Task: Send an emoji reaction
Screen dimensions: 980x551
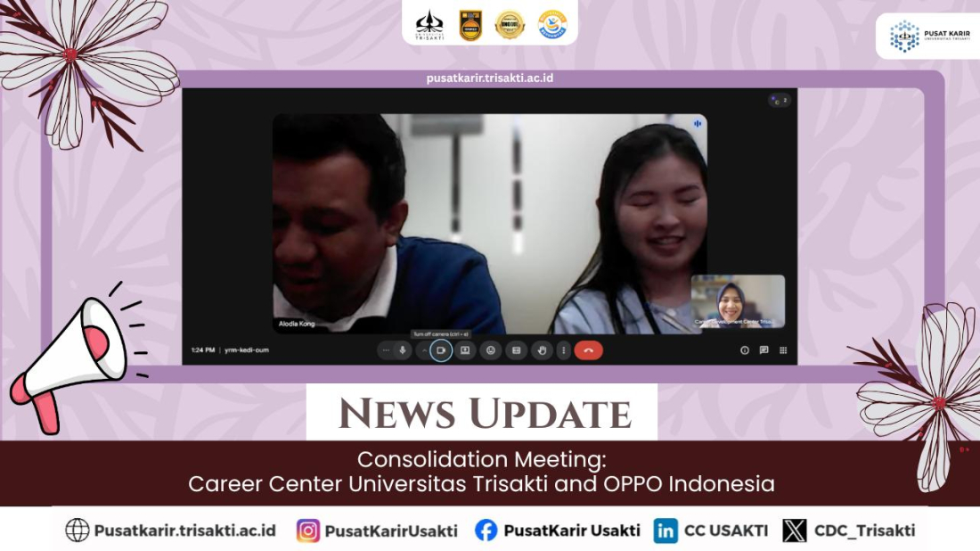Action: pos(490,351)
